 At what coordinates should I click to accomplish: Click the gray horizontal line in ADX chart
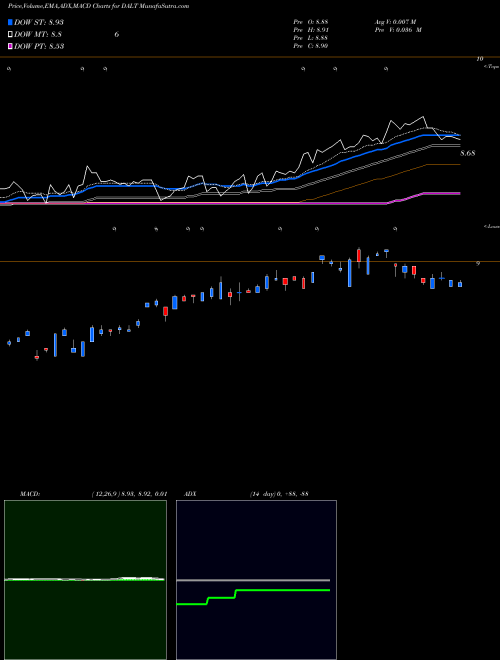(253, 580)
